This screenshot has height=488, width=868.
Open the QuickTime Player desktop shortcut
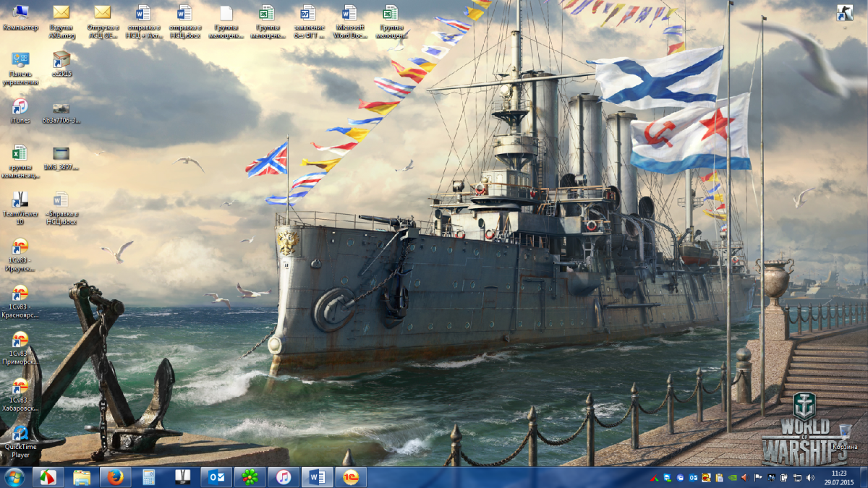20,442
